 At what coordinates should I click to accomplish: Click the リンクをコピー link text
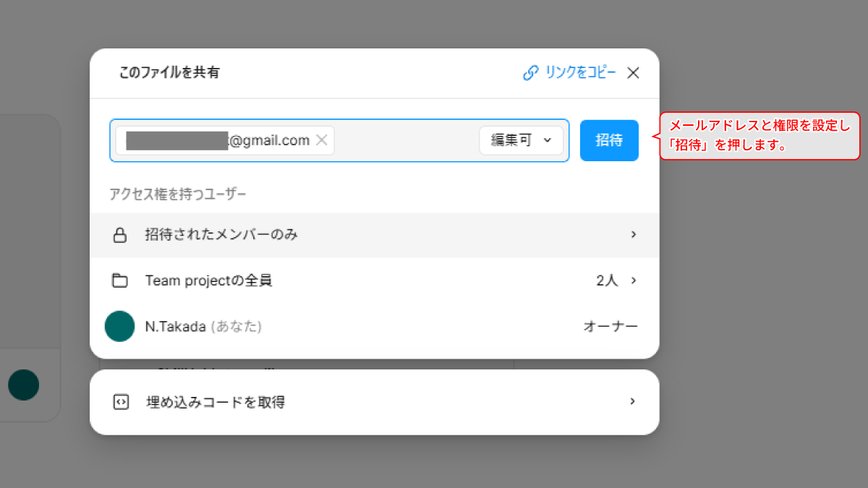pyautogui.click(x=580, y=72)
